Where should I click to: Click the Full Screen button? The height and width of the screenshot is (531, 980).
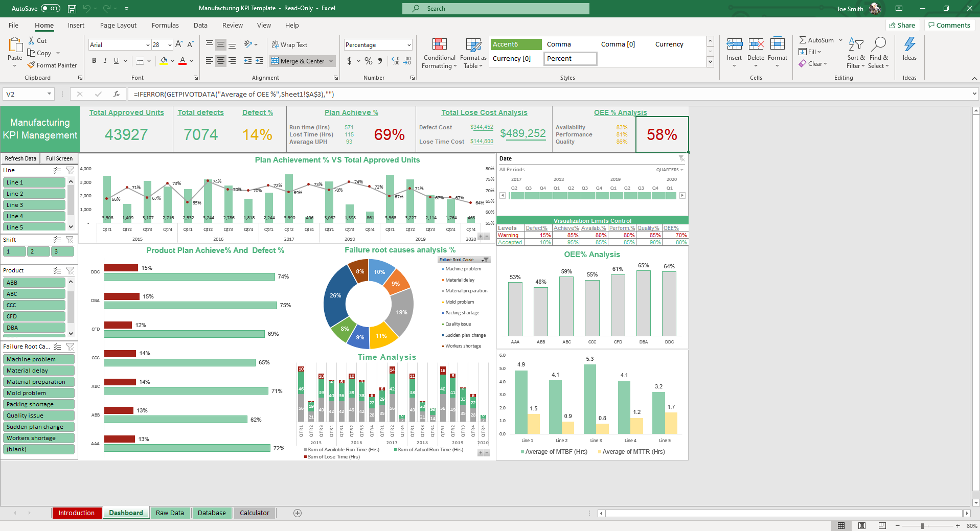click(x=59, y=158)
